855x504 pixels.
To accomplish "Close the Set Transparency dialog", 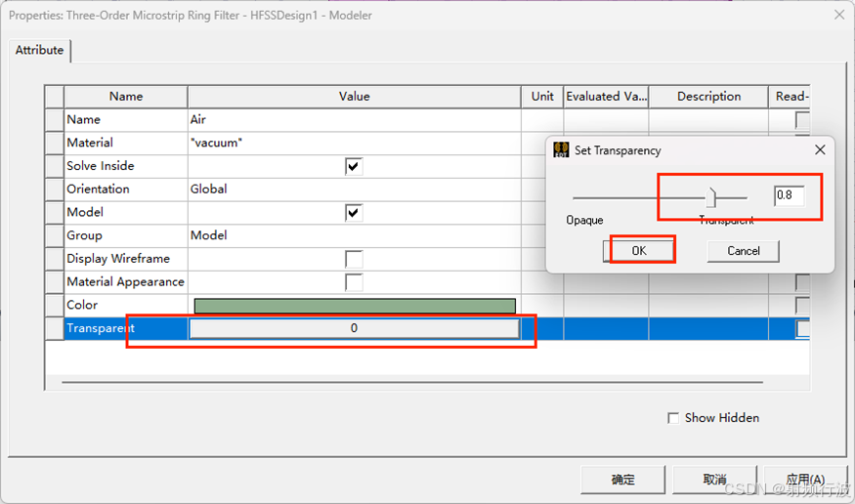I will tap(820, 149).
